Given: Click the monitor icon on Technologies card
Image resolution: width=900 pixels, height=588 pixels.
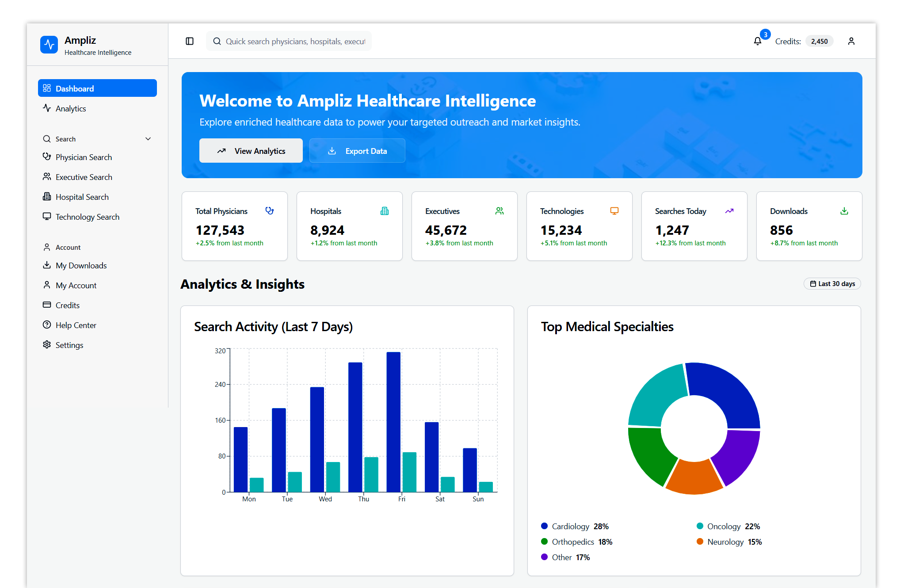Looking at the screenshot, I should coord(614,211).
